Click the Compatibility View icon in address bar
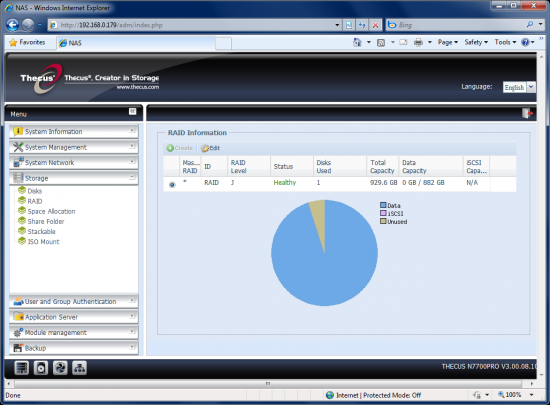The image size is (550, 405). coord(349,25)
